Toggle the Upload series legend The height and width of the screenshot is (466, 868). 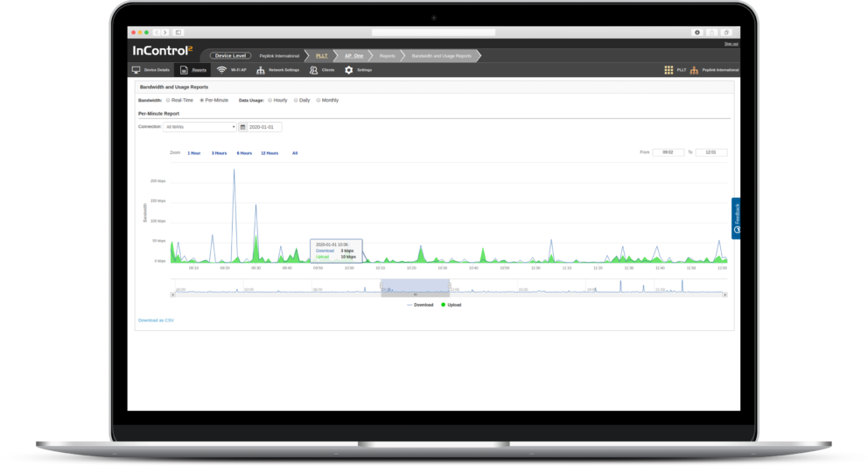click(x=451, y=305)
